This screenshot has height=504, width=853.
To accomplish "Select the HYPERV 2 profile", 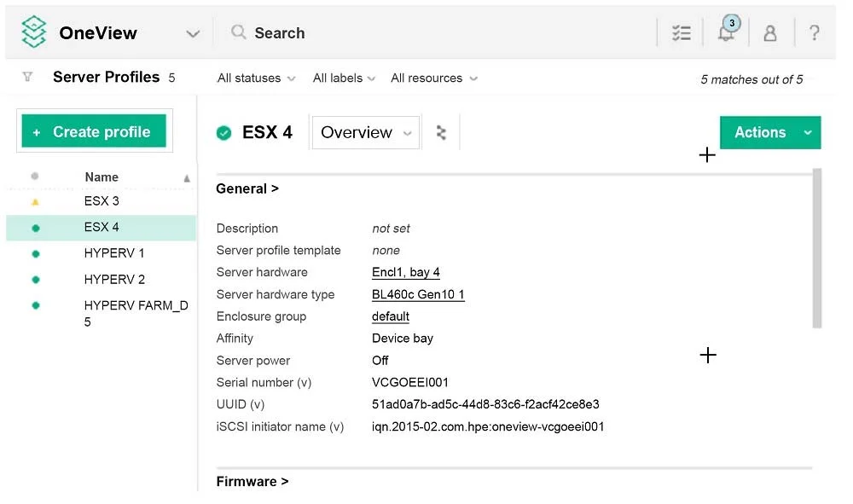I will [114, 280].
